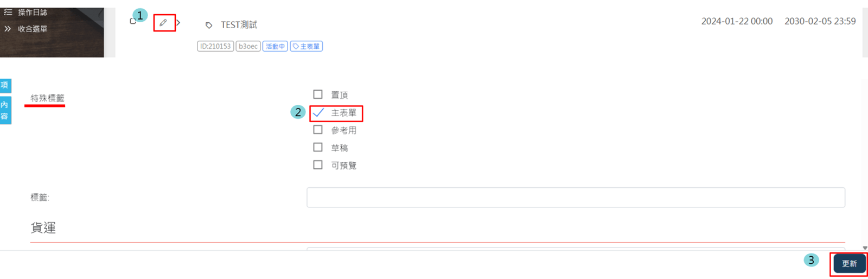Click the tag icon beside TEST測試
Viewport: 868px width, 279px height.
(x=209, y=25)
